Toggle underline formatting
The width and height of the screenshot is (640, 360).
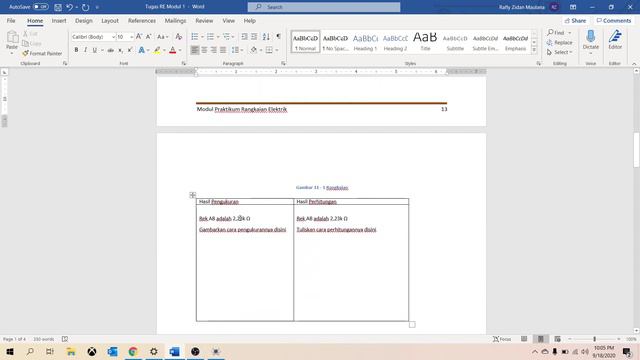click(95, 50)
